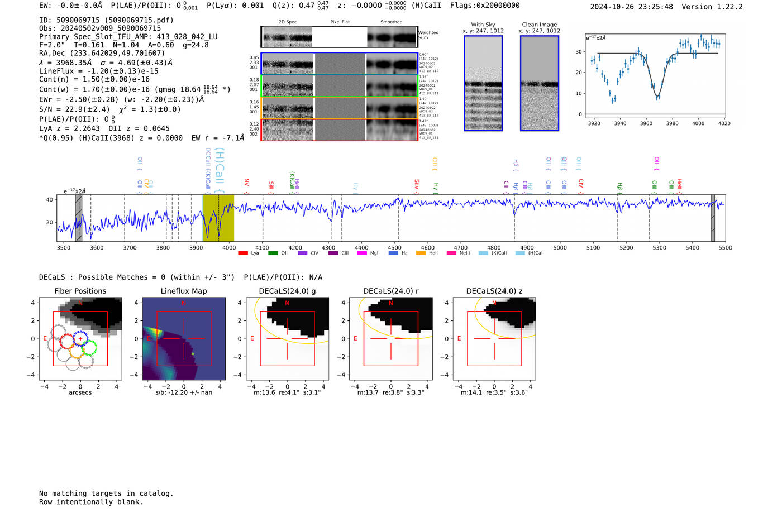Click the timestamp '2024-10-26 23:25:48'
This screenshot has height=532, width=782.
(x=632, y=7)
